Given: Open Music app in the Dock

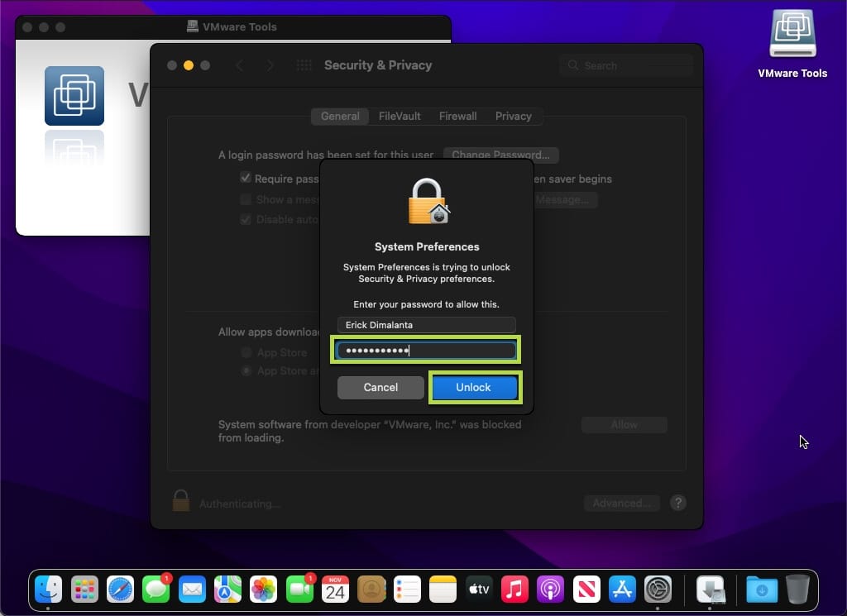Looking at the screenshot, I should (514, 589).
